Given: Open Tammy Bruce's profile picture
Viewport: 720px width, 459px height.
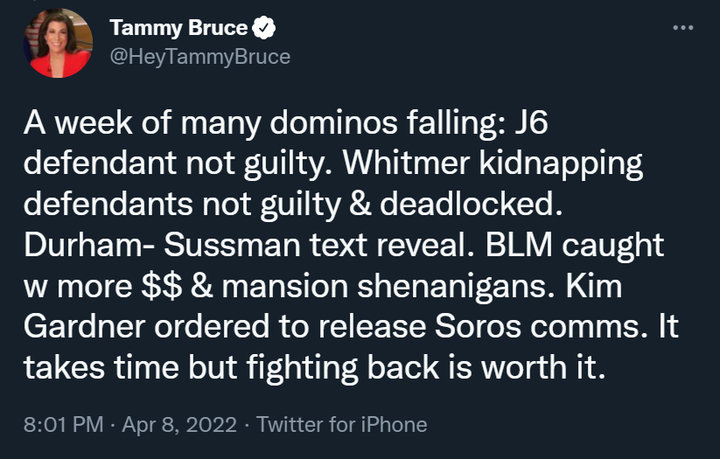Looking at the screenshot, I should tap(59, 43).
